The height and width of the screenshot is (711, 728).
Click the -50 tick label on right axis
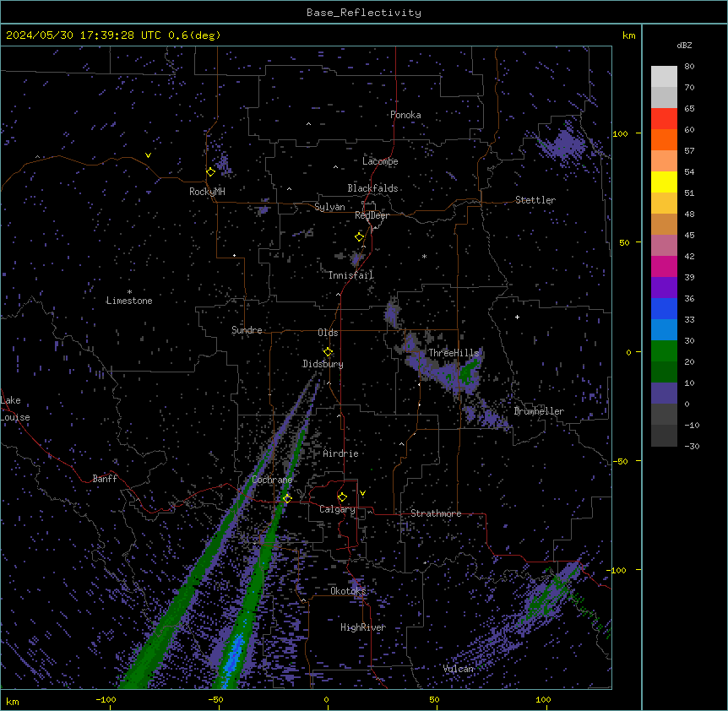[620, 461]
